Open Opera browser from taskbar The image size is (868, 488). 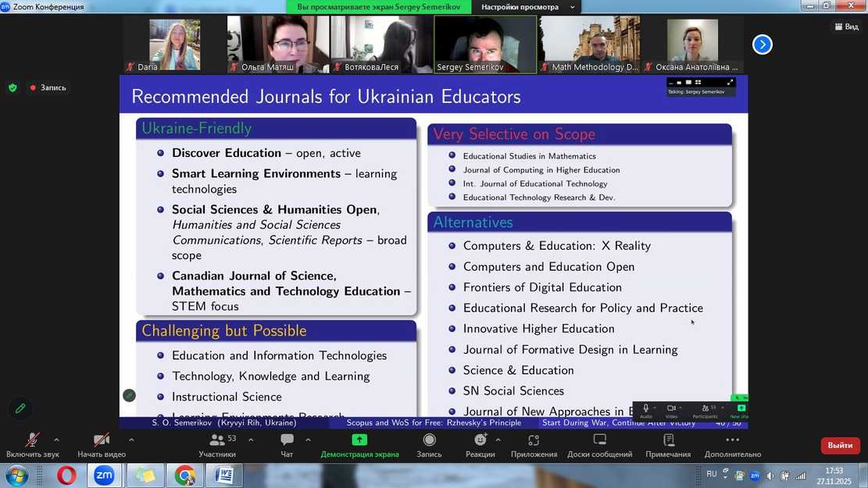(66, 475)
